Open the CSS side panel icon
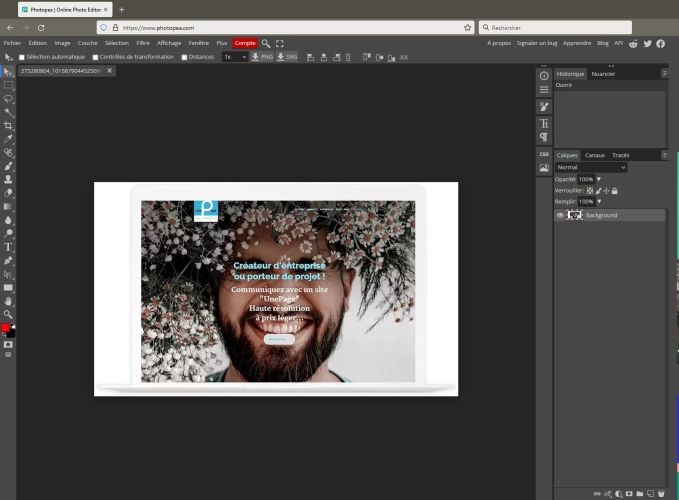The height and width of the screenshot is (500, 679). click(x=544, y=154)
